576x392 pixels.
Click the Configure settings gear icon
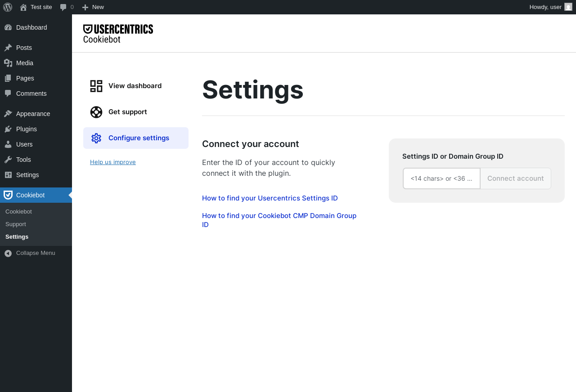click(96, 138)
